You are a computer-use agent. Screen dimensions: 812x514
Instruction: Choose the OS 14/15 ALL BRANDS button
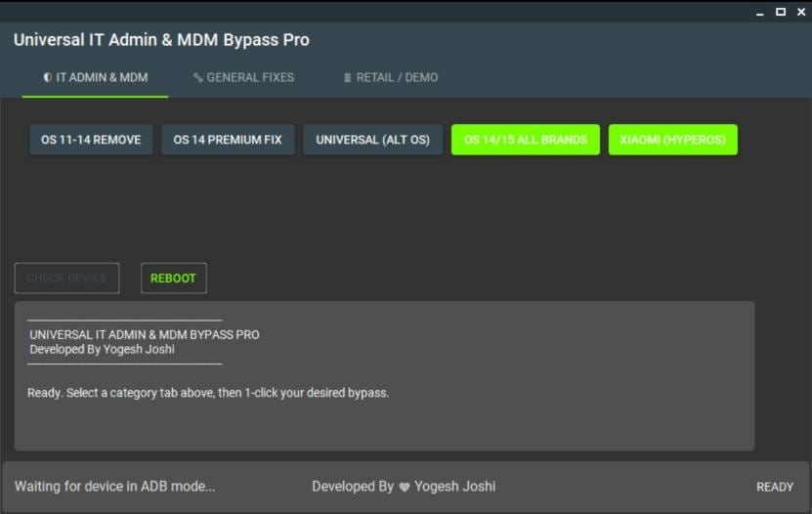[526, 140]
